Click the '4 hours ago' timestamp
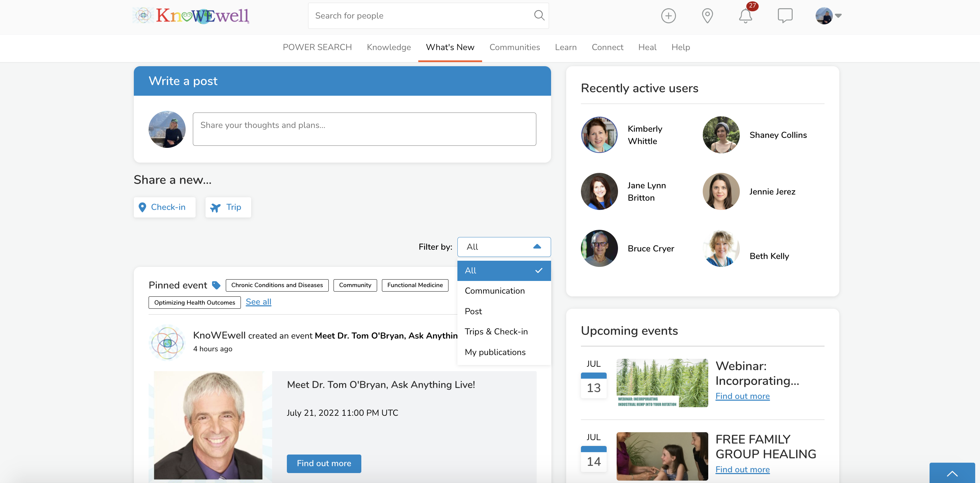The height and width of the screenshot is (483, 980). (x=212, y=349)
